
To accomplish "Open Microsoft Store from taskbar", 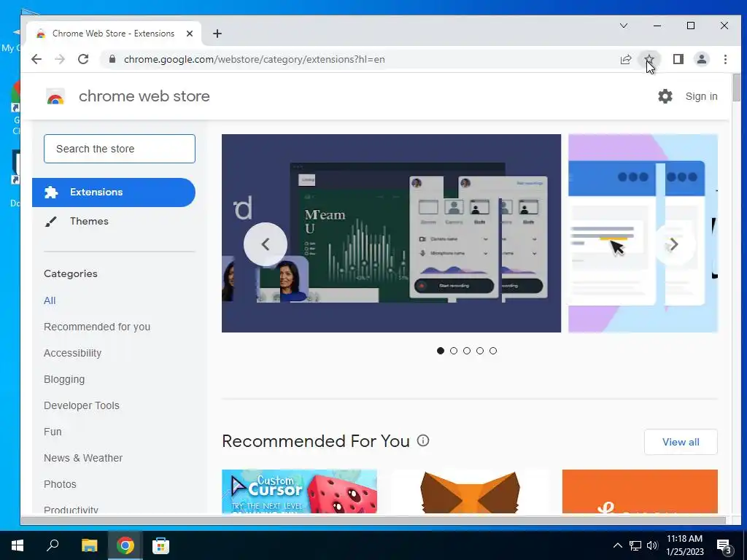I will 160,545.
